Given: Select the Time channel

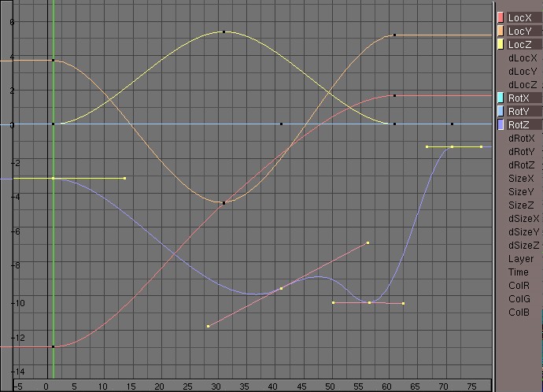Looking at the screenshot, I should 519,272.
